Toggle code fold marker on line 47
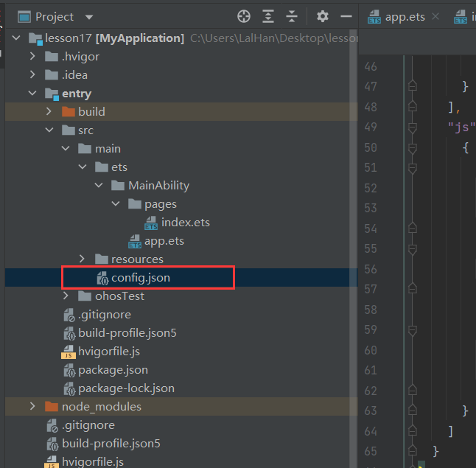Image resolution: width=476 pixels, height=468 pixels. tap(412, 86)
